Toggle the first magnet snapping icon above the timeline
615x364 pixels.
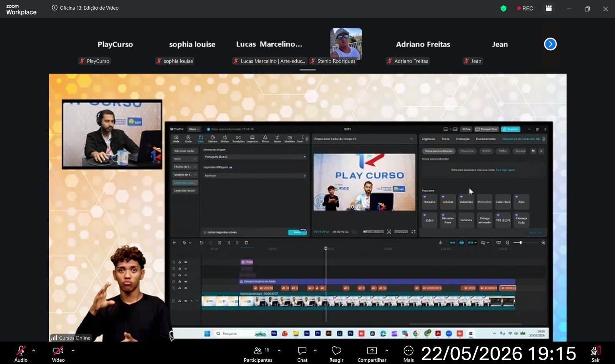tap(452, 243)
